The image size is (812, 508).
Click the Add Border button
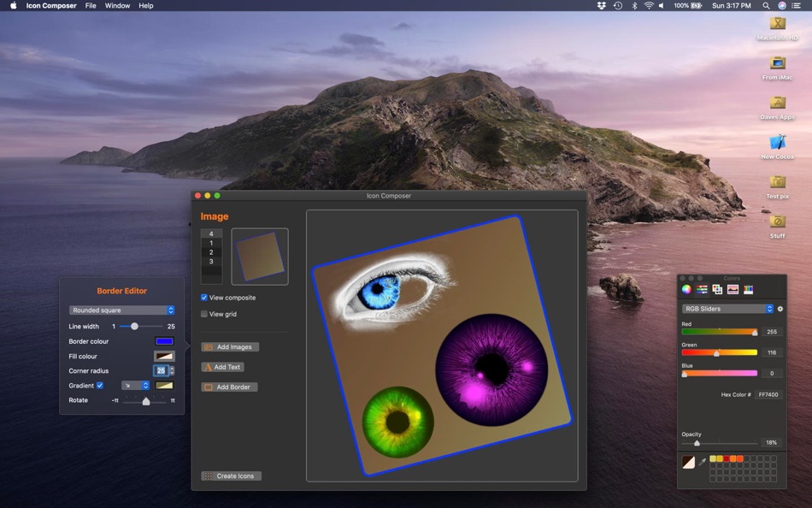click(x=229, y=387)
